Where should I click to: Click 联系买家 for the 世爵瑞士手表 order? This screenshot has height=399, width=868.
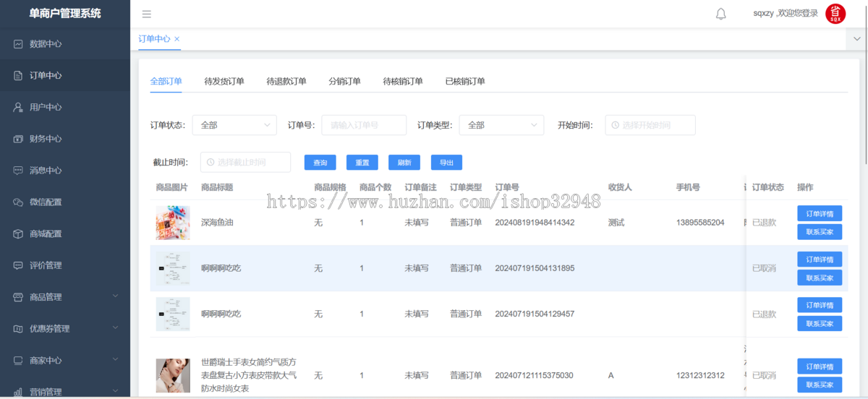(x=820, y=385)
